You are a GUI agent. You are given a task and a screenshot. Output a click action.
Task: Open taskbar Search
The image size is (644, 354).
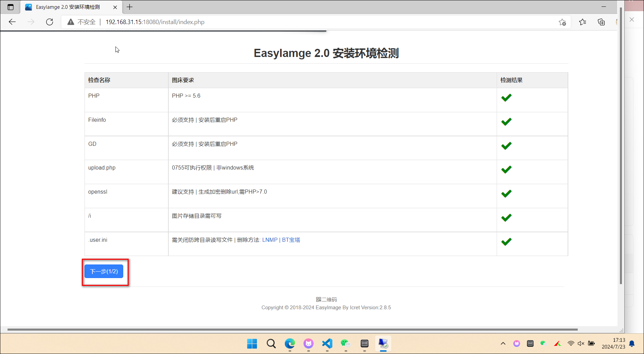[x=271, y=343]
